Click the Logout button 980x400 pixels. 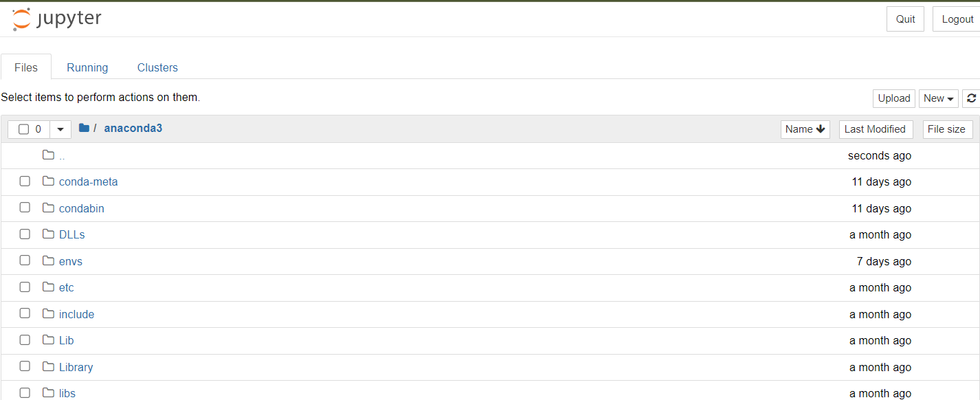coord(958,19)
